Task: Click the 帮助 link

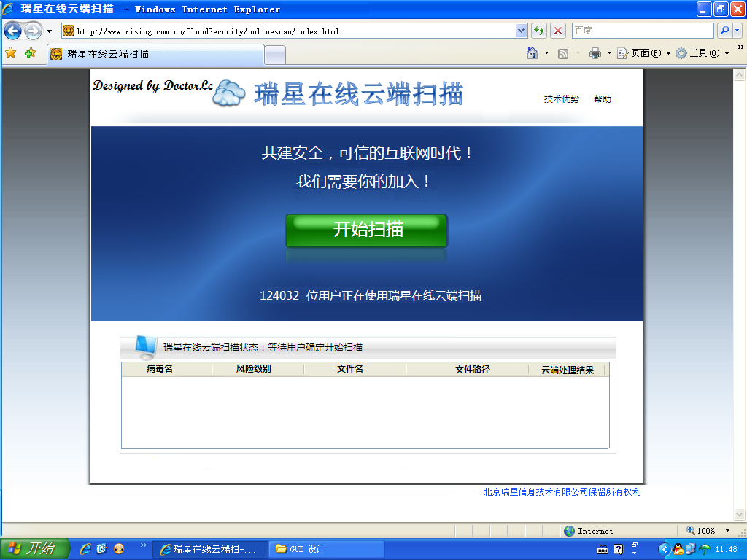Action: 602,99
